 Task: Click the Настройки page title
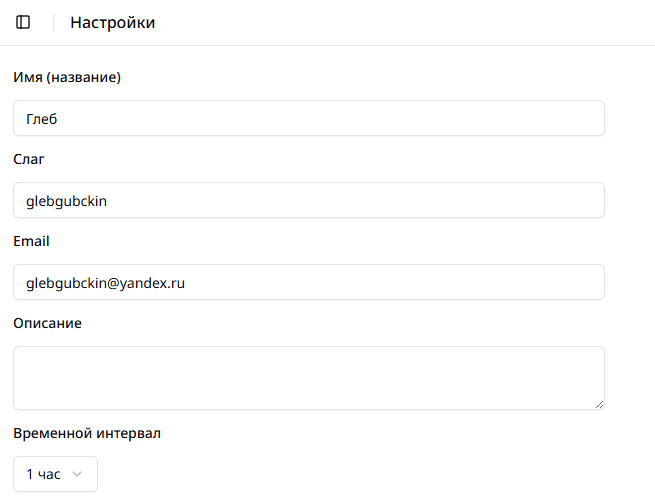112,22
